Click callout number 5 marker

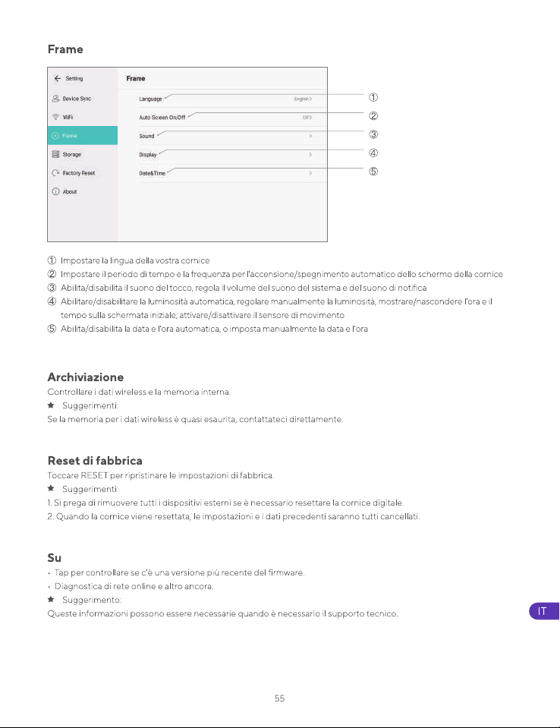pos(373,172)
